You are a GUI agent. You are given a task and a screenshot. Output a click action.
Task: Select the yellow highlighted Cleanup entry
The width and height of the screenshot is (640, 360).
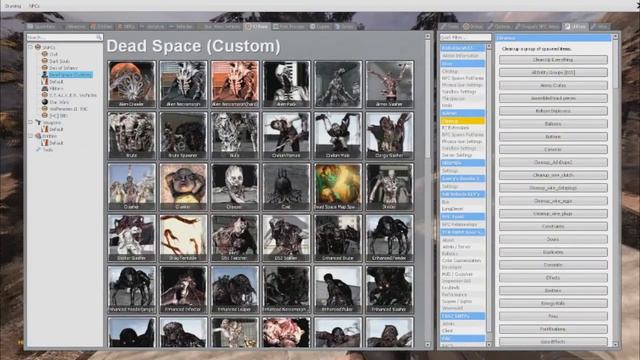[462, 121]
